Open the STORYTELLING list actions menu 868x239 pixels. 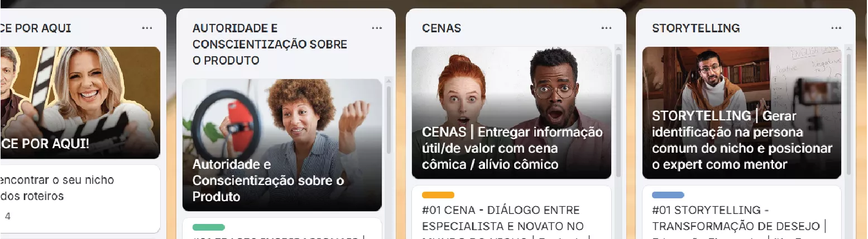(x=836, y=28)
